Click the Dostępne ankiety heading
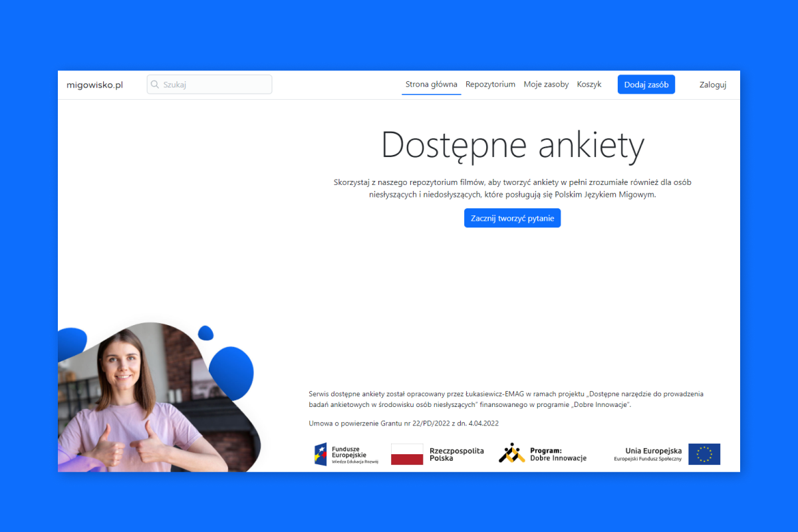The image size is (798, 532). [x=512, y=145]
